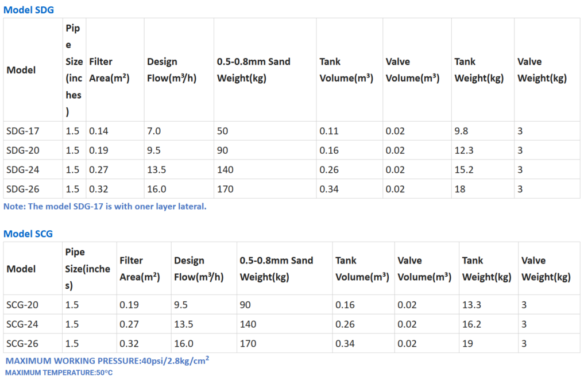588x380 pixels.
Task: Select the 16.2 tank weight cell
Action: (471, 324)
